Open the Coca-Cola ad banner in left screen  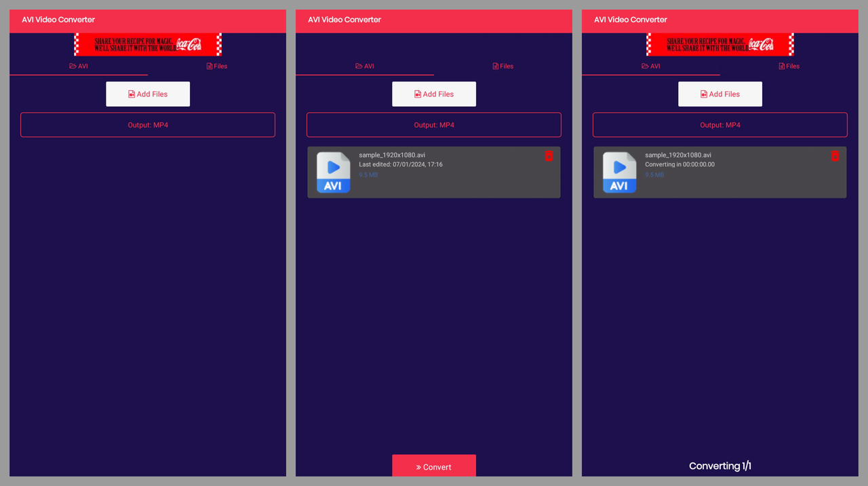(x=148, y=45)
